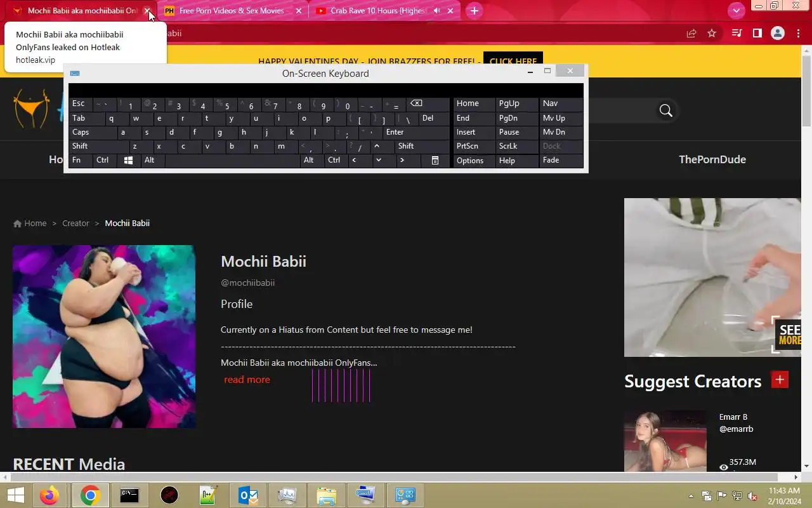Click PgDn key on the On-Screen Keyboard

[518, 118]
